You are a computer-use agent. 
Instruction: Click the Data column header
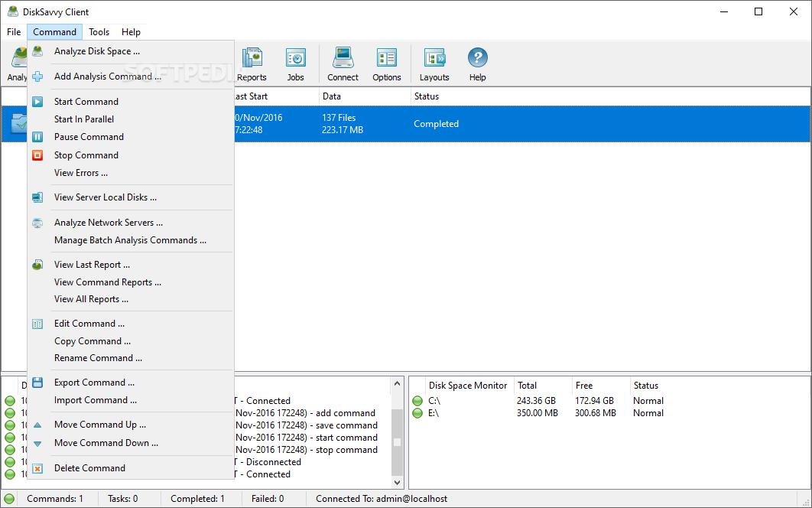[365, 96]
